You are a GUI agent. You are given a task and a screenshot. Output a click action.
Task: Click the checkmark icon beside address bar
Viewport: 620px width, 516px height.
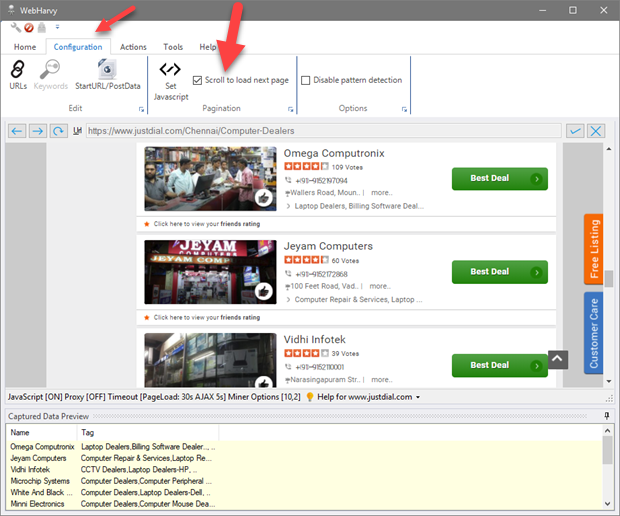point(575,131)
